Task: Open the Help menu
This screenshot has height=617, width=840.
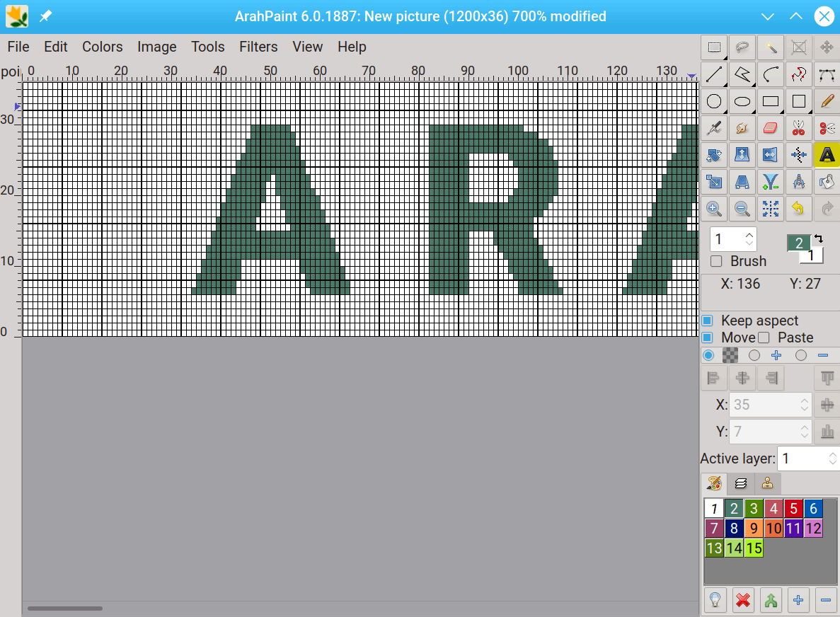Action: 352,47
